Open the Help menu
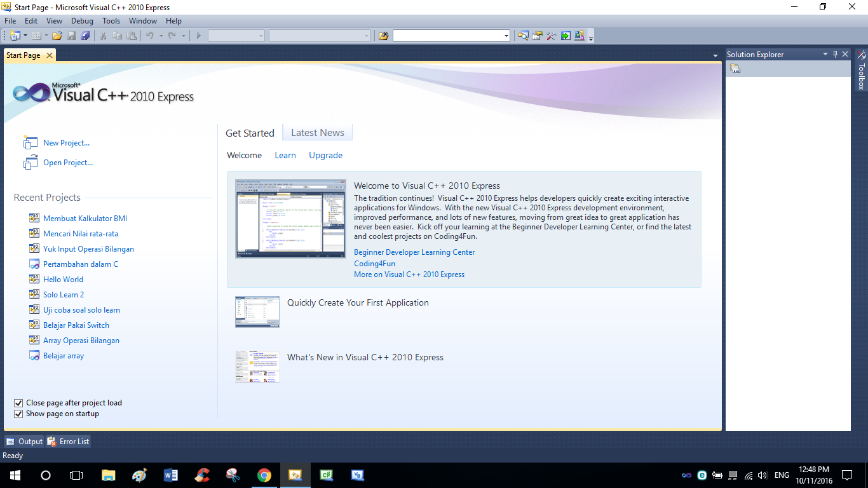868x488 pixels. [173, 21]
